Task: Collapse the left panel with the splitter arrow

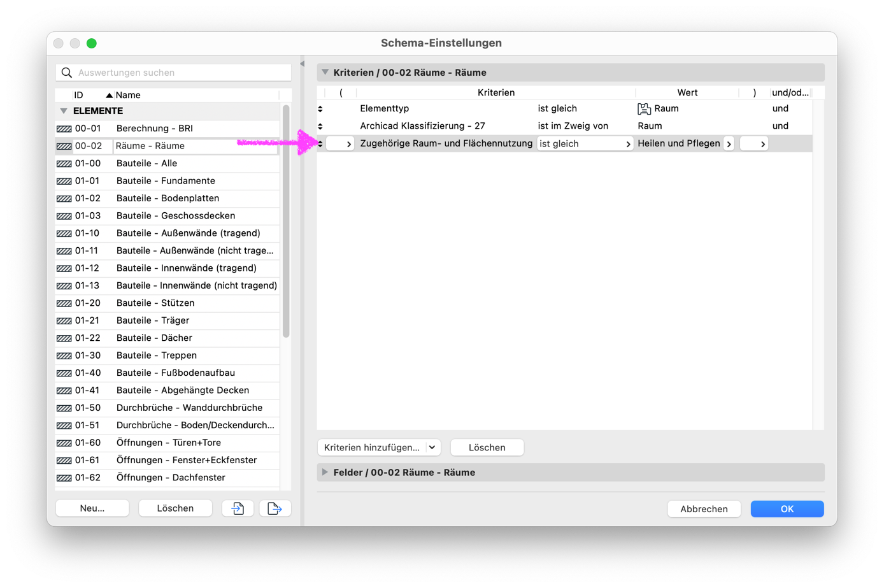Action: (x=303, y=64)
